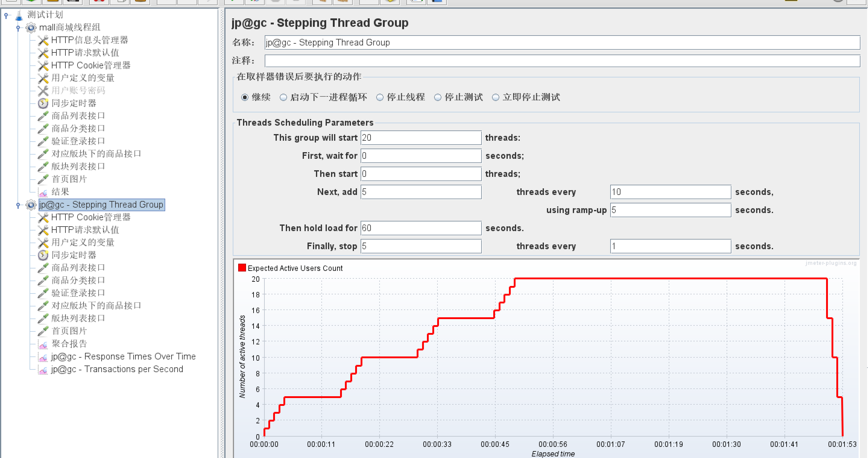Select the 启动下一进程循环 radio option
Image resolution: width=868 pixels, height=458 pixels.
click(x=283, y=97)
